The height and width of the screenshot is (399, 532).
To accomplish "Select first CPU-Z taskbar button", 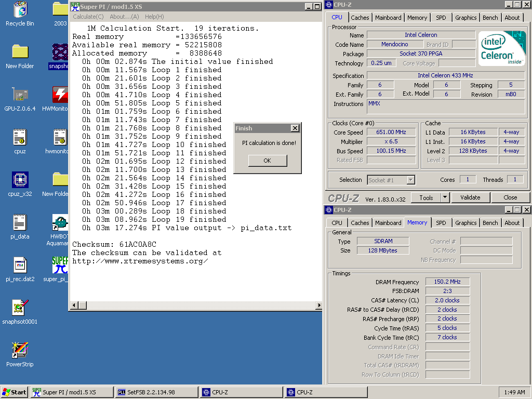I will click(x=241, y=392).
